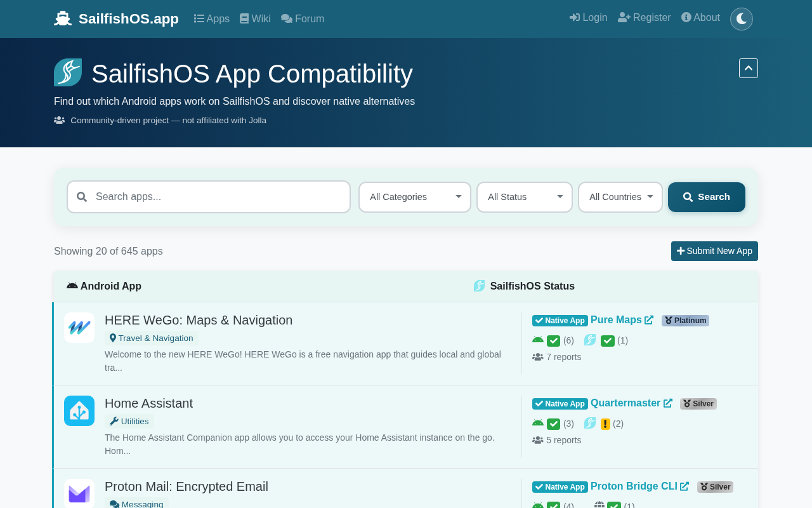The width and height of the screenshot is (812, 508).
Task: Click the 5 reports text
Action: tap(564, 440)
